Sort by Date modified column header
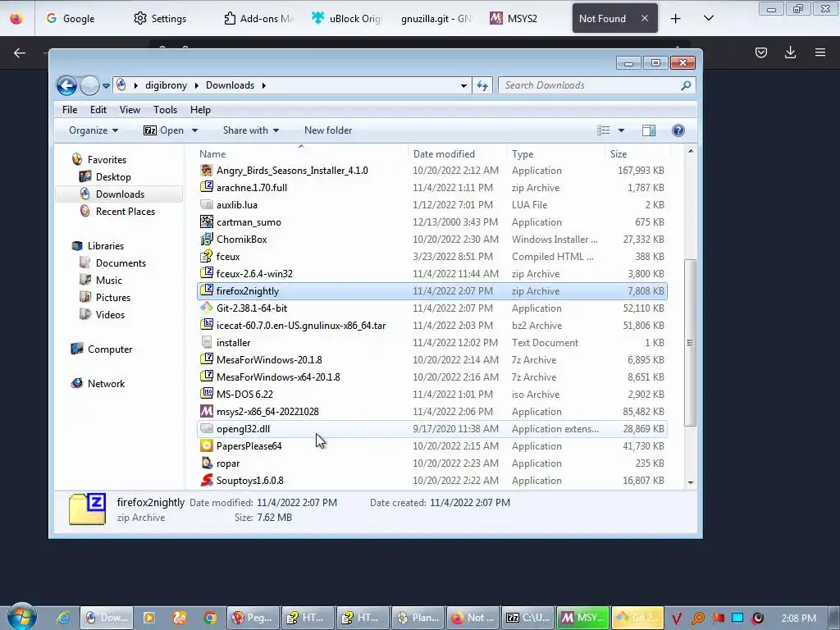The image size is (840, 630). click(x=457, y=153)
